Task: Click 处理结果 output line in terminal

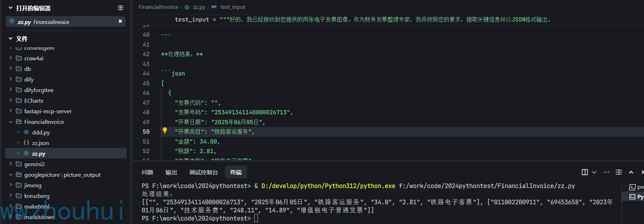Action: tap(157, 194)
